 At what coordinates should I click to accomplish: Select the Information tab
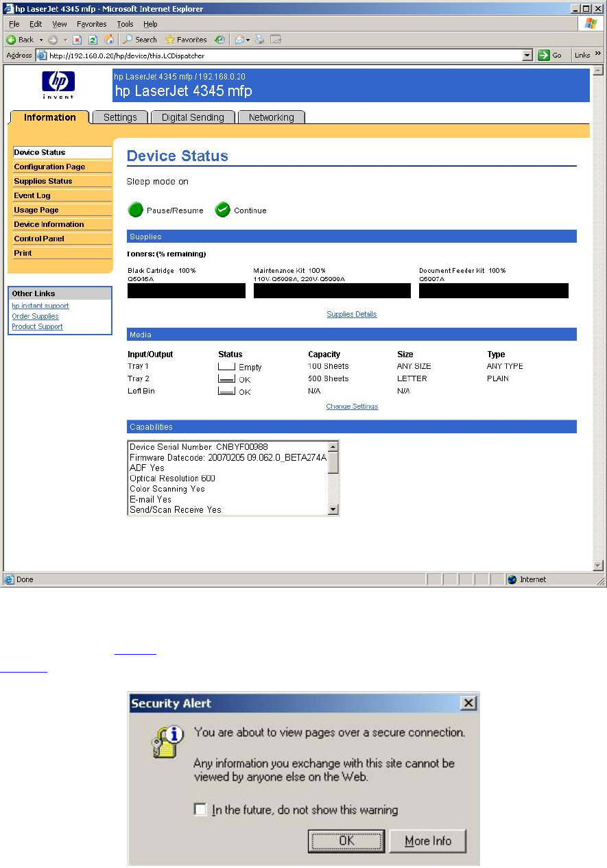click(x=50, y=117)
